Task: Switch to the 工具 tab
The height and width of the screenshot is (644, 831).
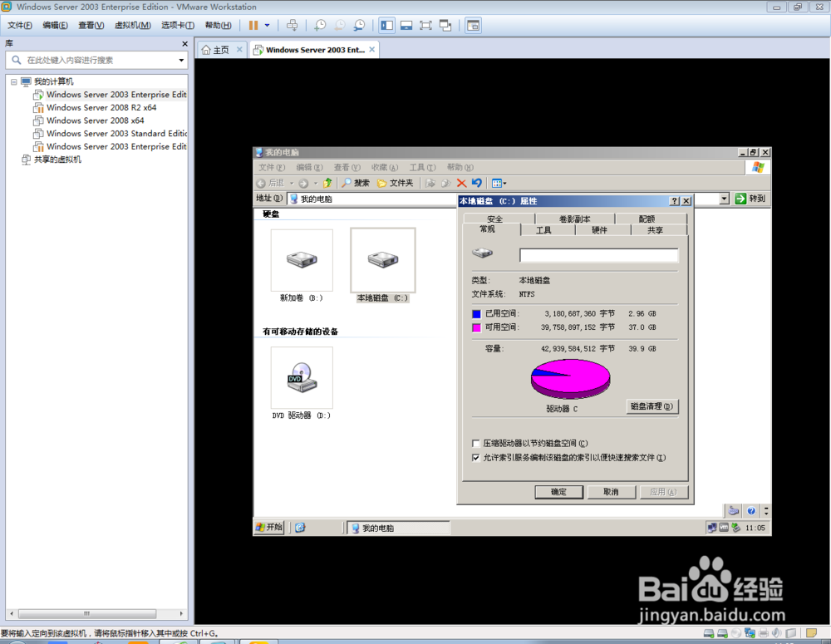Action: (x=543, y=230)
